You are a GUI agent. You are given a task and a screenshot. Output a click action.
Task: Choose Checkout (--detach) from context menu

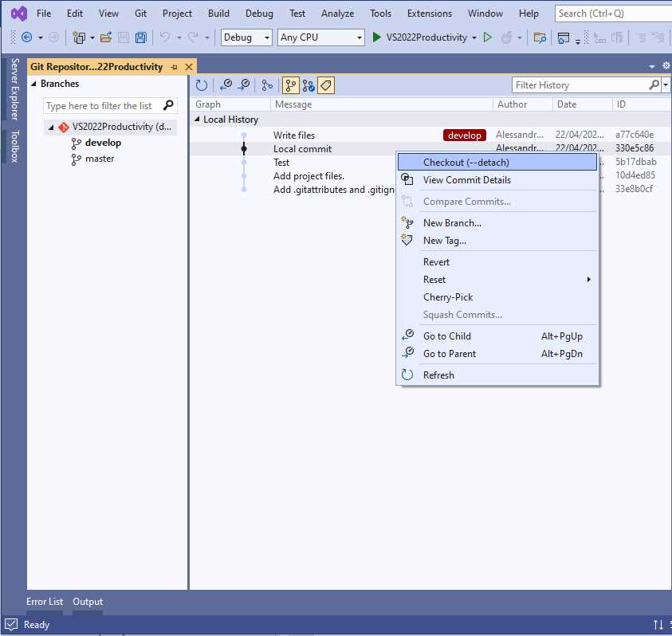tap(497, 163)
